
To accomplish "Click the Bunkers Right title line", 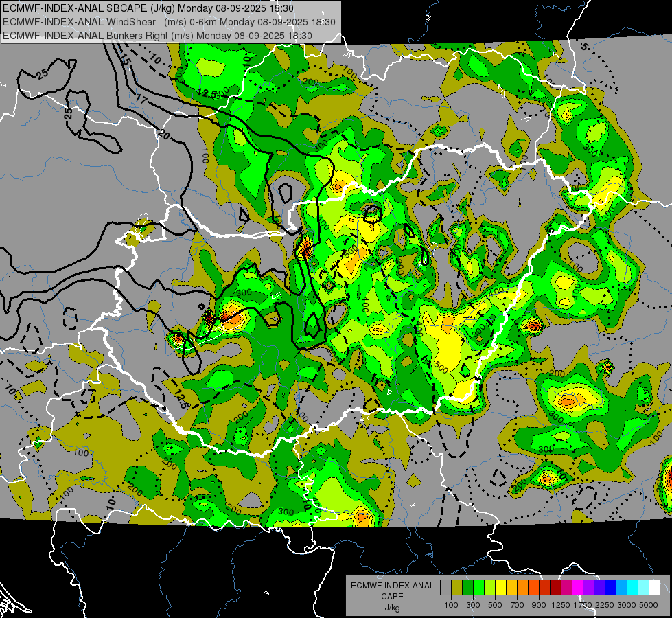I will point(157,36).
